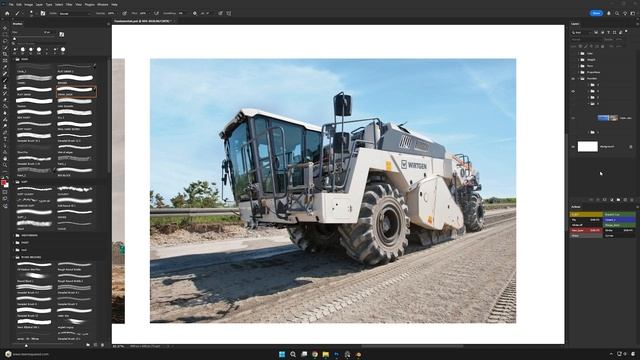Toggle brush settings icon beside Brushes size field
Image resolution: width=640 pixels, height=360 pixels.
click(62, 34)
